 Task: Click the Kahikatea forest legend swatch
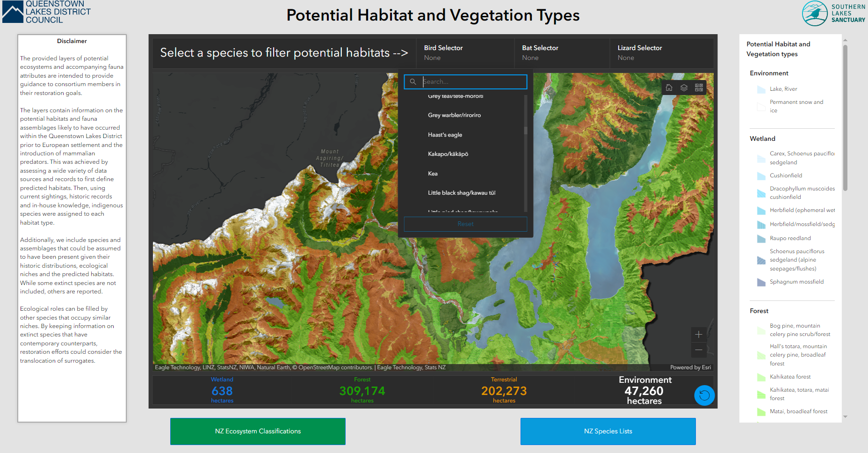tap(761, 377)
